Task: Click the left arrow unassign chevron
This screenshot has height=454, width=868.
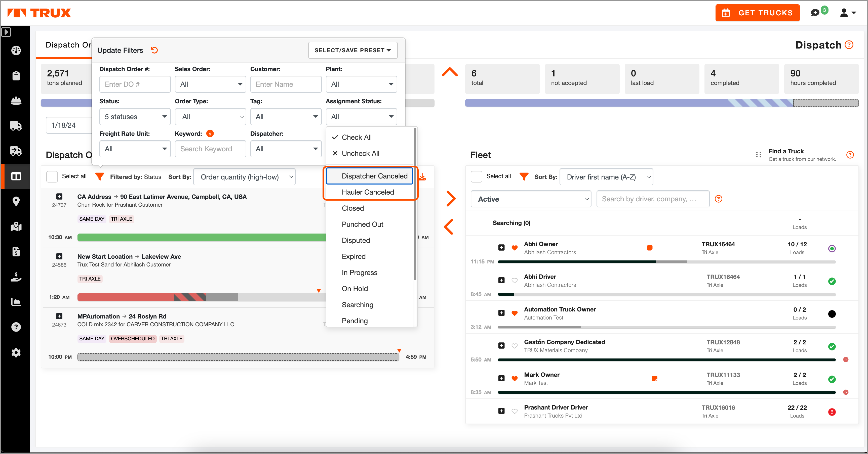Action: pos(449,227)
